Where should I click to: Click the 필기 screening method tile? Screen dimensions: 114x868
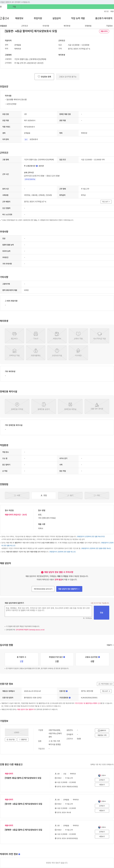click(70, 495)
